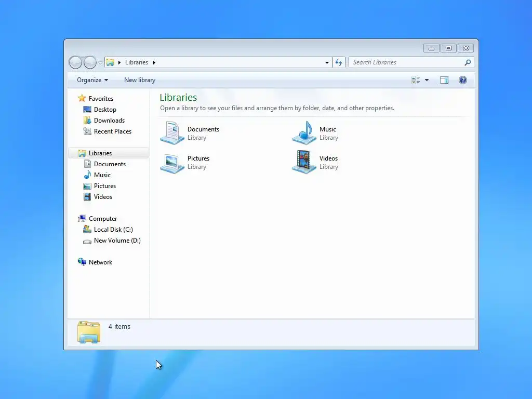Click the sidebar Documents page icon
This screenshot has height=399, width=532.
click(x=87, y=164)
